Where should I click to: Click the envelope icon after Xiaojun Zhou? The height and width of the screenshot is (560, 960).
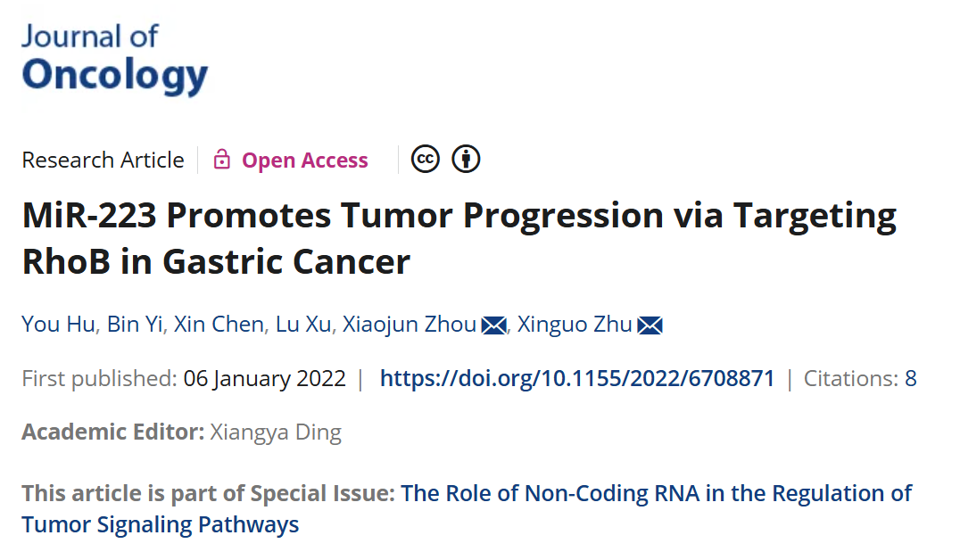click(494, 325)
